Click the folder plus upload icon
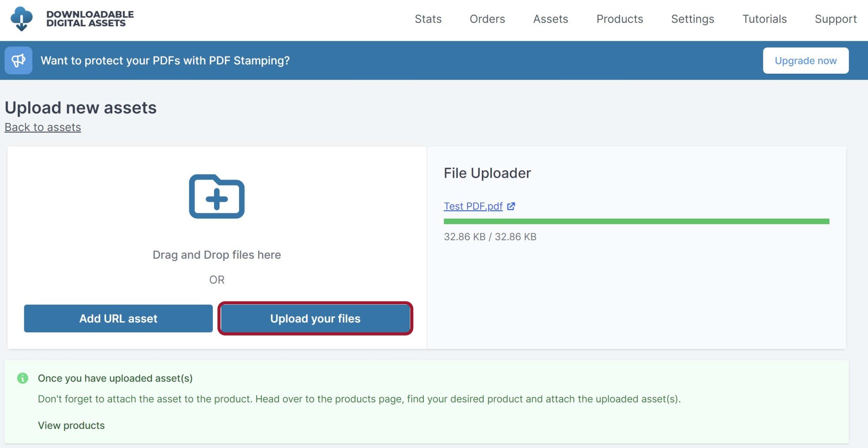Image resolution: width=868 pixels, height=448 pixels. coord(217,196)
